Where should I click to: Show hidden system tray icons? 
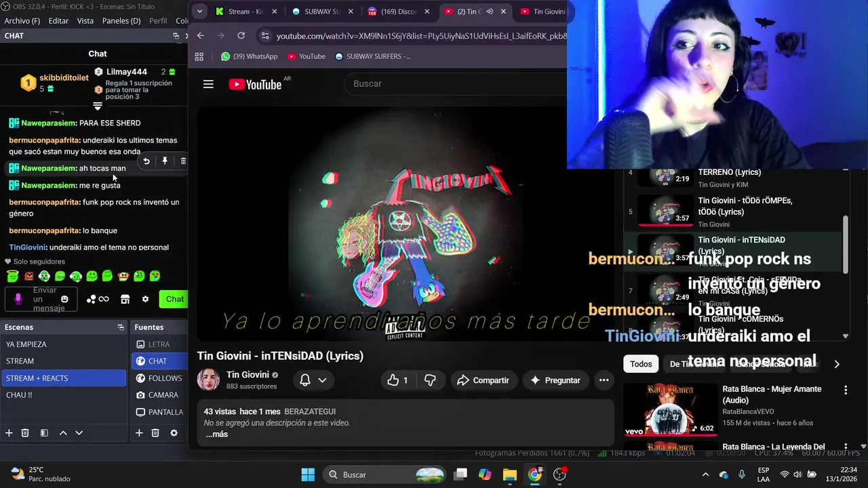[705, 474]
